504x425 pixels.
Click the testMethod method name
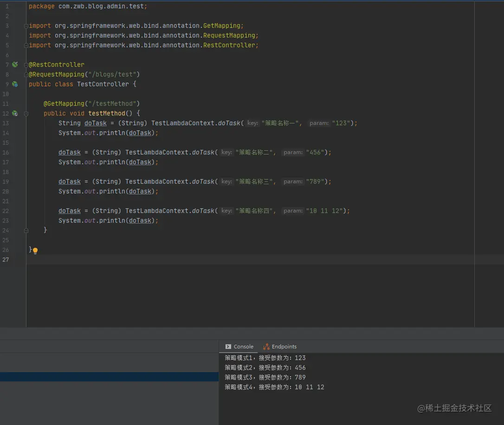(x=107, y=113)
